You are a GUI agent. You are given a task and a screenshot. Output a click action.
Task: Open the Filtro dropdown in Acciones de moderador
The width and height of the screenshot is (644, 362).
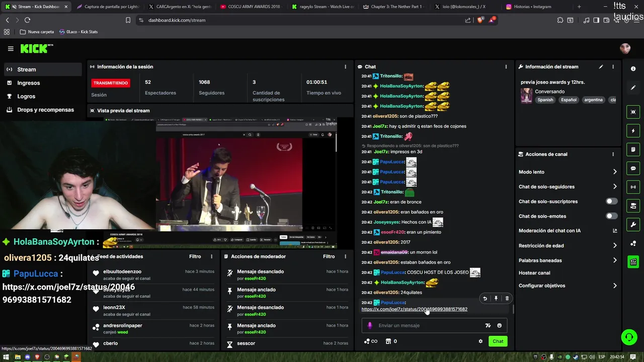329,256
